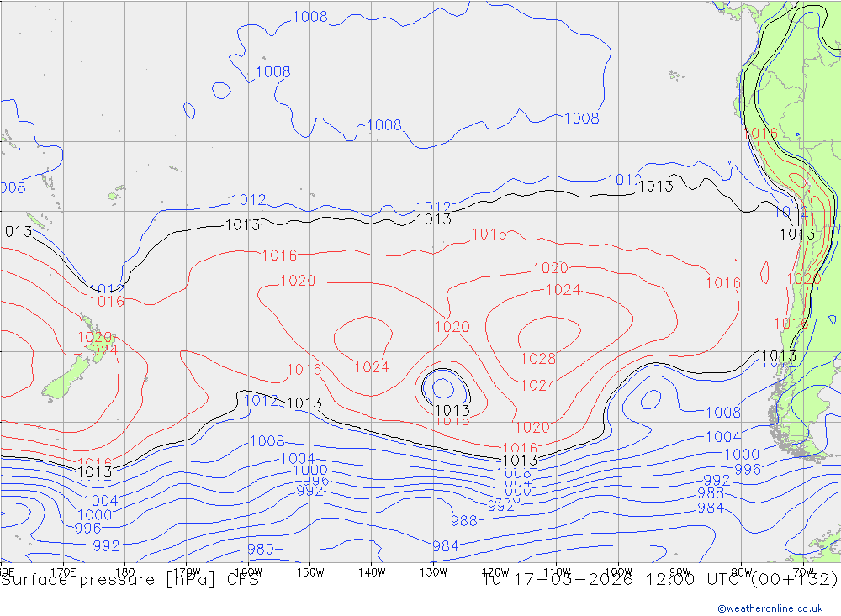Click the 150W longitude axis label

point(310,572)
